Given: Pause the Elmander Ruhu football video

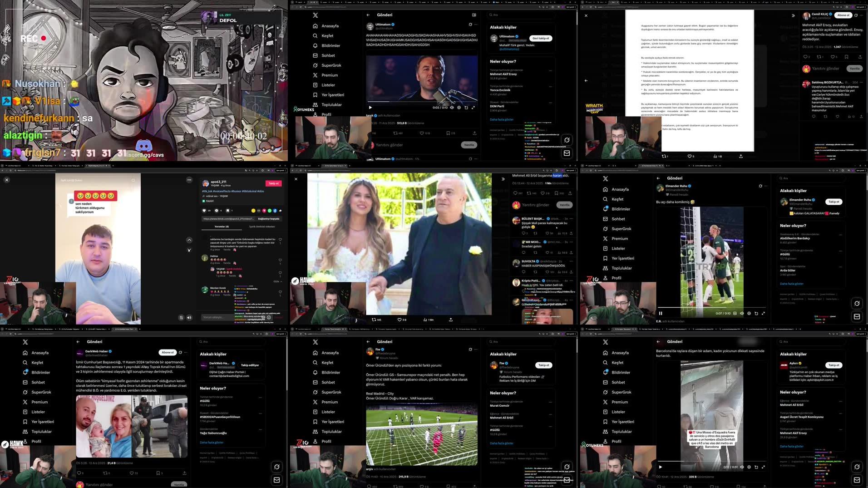Looking at the screenshot, I should [x=661, y=313].
